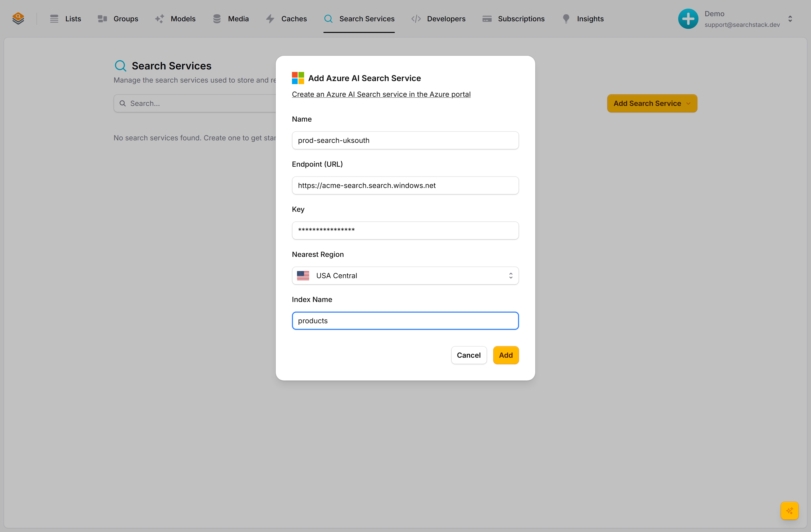Image resolution: width=811 pixels, height=532 pixels.
Task: Click the Groups icon in navigation
Action: coord(102,19)
